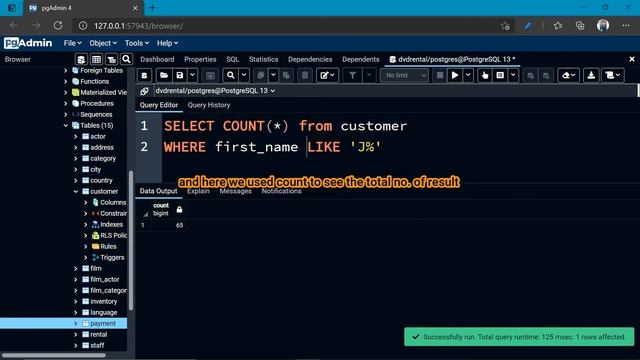Click the Save File toolbar icon
Viewport: 640px width, 360px height.
pyautogui.click(x=180, y=75)
